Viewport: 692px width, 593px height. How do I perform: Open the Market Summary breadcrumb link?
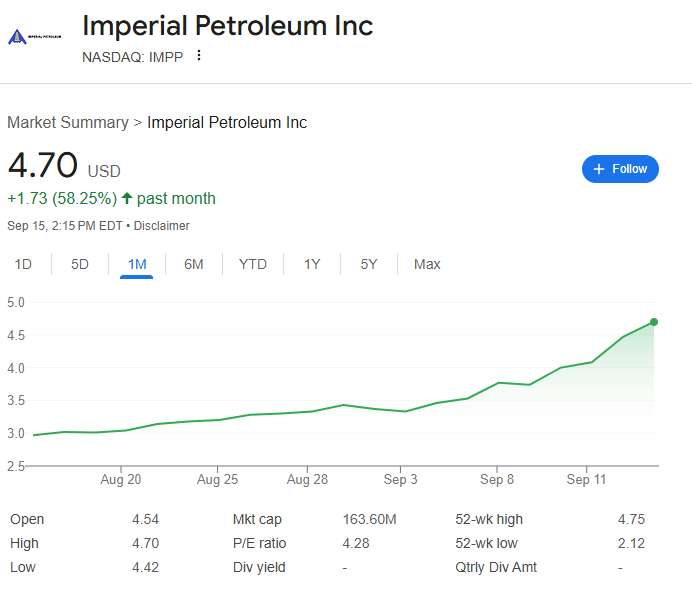point(68,123)
